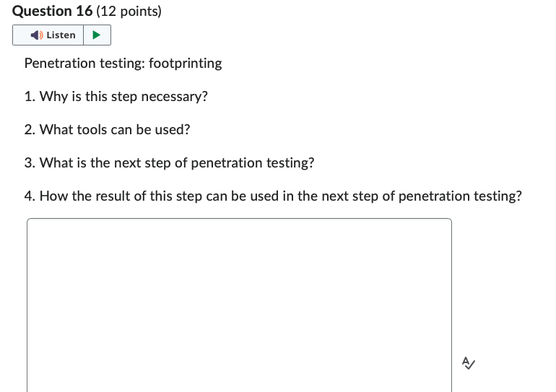Click the (12 points) label
This screenshot has width=556, height=392.
pyautogui.click(x=129, y=12)
